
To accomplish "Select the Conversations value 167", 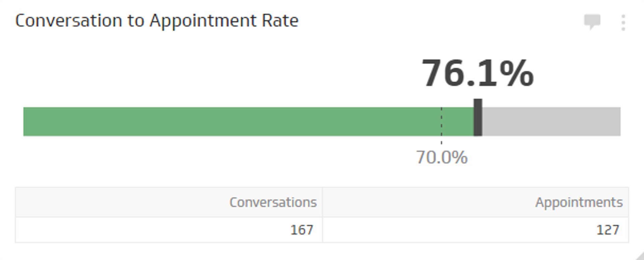I will pyautogui.click(x=301, y=230).
